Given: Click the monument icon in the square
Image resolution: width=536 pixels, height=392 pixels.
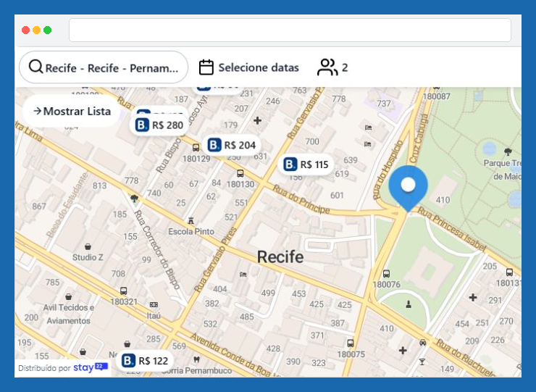Looking at the screenshot, I should coord(409,304).
